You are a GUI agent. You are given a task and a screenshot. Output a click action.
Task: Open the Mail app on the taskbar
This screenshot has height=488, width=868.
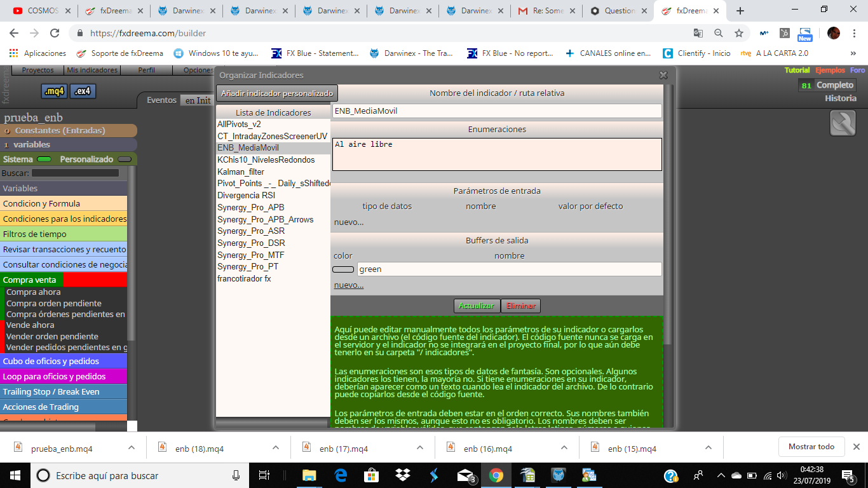465,476
